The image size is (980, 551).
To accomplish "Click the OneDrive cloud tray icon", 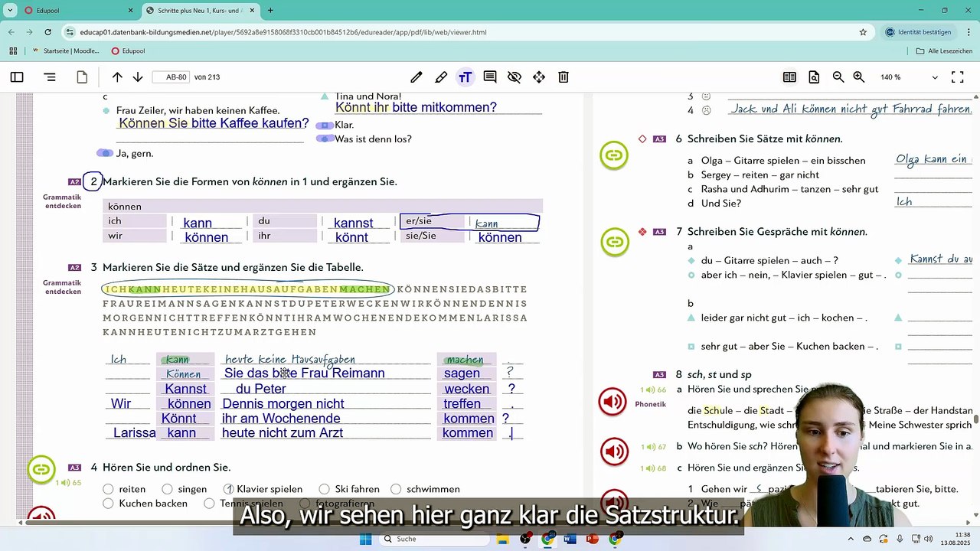I will pos(867,539).
